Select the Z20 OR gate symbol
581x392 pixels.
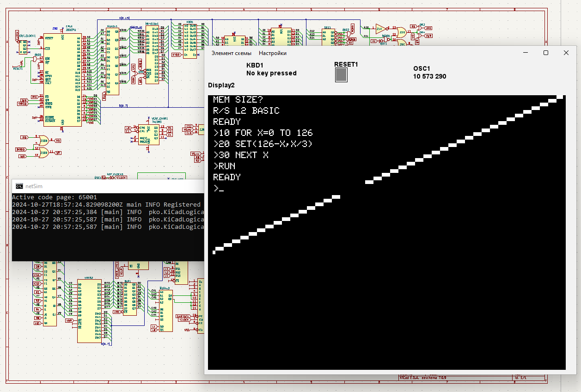pos(403,31)
